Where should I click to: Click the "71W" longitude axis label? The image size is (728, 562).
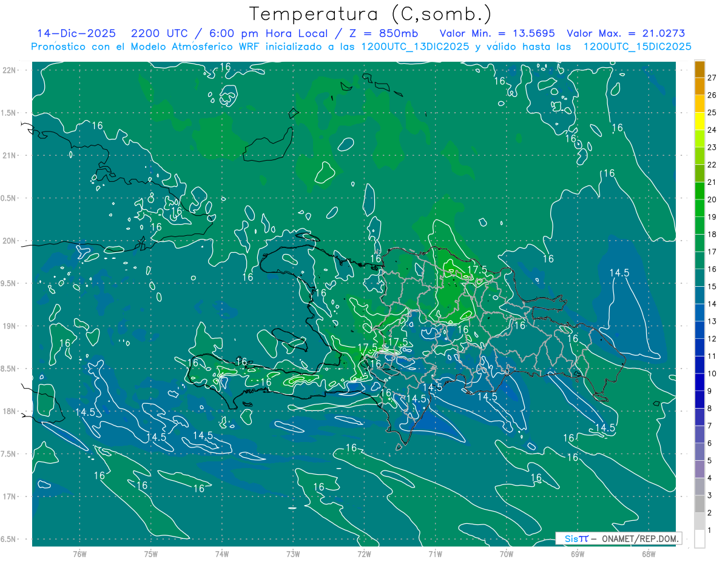click(x=435, y=554)
